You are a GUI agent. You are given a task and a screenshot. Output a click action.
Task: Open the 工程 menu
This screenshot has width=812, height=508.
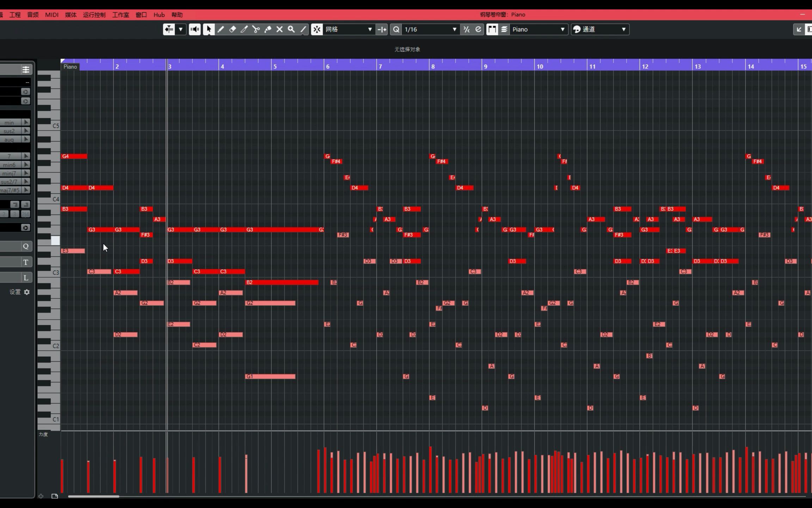[x=15, y=15]
